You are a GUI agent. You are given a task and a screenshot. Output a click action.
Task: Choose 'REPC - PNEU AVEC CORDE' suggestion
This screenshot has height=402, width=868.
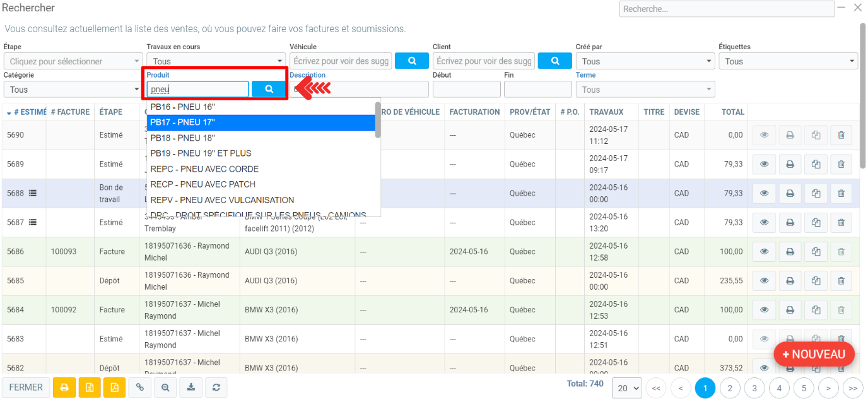coord(204,169)
